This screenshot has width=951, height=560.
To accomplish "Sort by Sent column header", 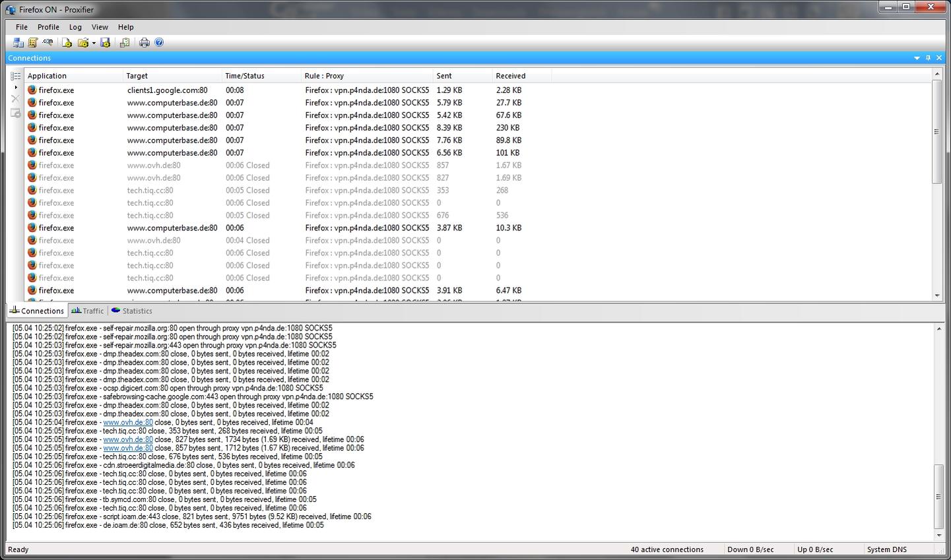I will 463,76.
